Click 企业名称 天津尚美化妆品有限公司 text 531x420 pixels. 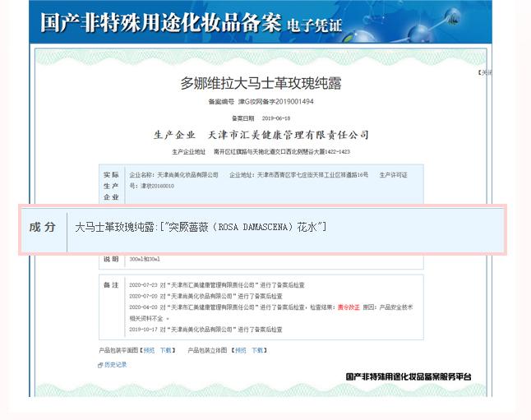[173, 175]
